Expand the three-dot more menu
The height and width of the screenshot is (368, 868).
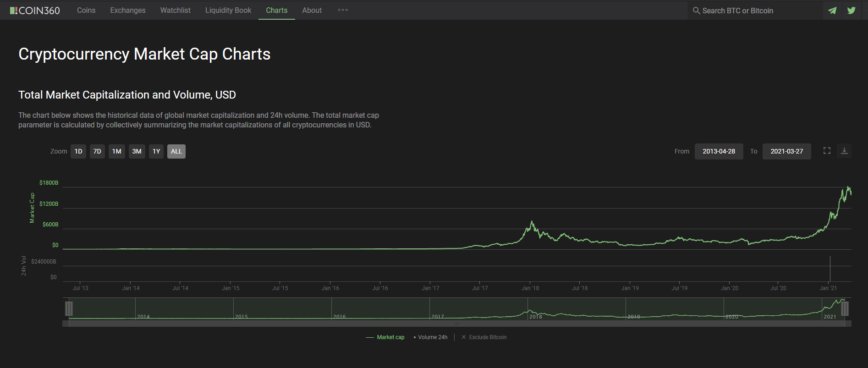[x=343, y=10]
